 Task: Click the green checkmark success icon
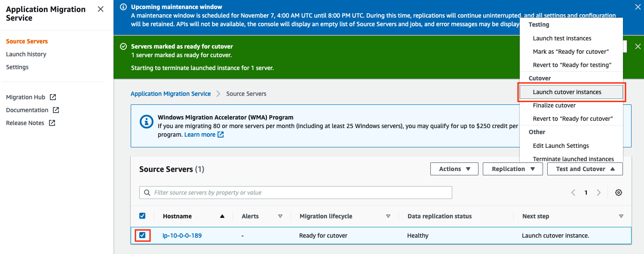click(123, 46)
